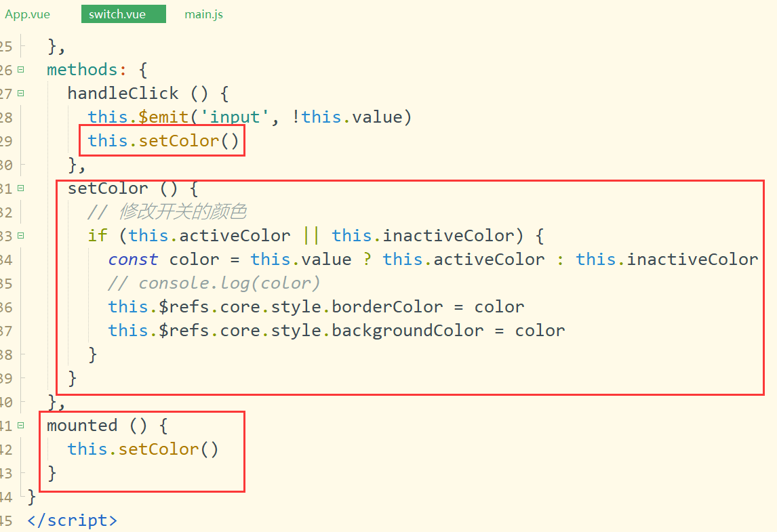Click the const keyword on color declaration

click(x=133, y=260)
